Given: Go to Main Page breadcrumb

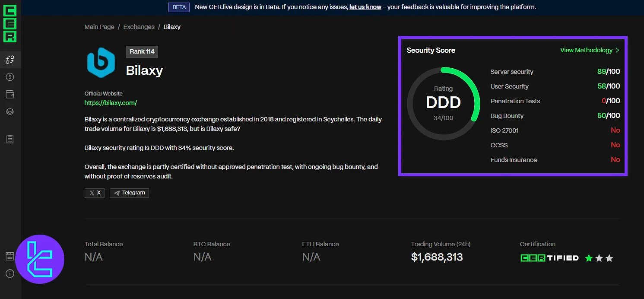Looking at the screenshot, I should [x=99, y=27].
